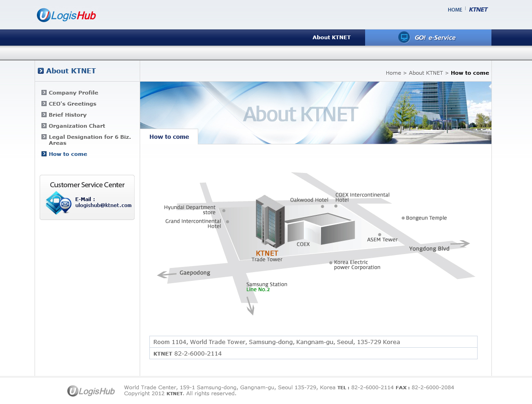Click the KTNET link in top header
Viewport: 532px width, 404px height.
point(478,10)
